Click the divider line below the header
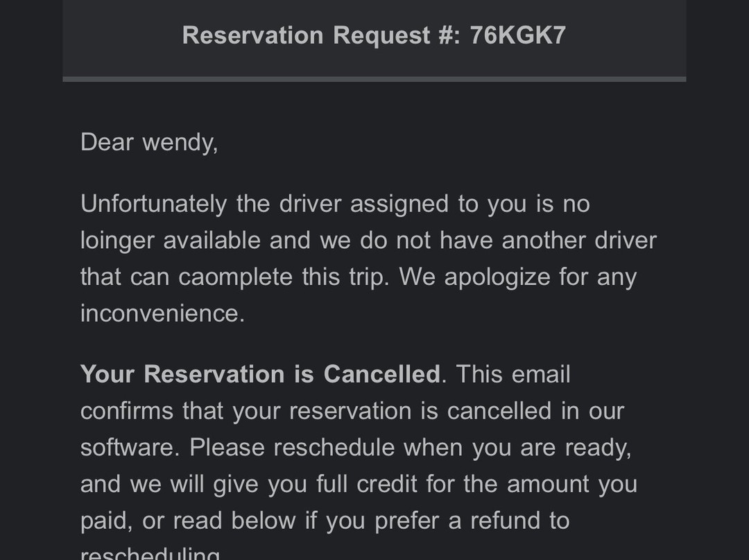Screen dimensions: 749x560 (374, 79)
